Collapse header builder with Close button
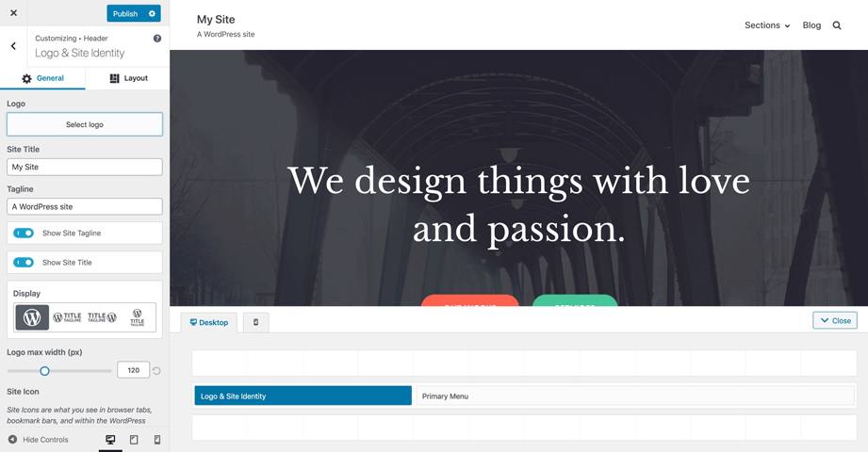The height and width of the screenshot is (452, 868). pyautogui.click(x=835, y=320)
